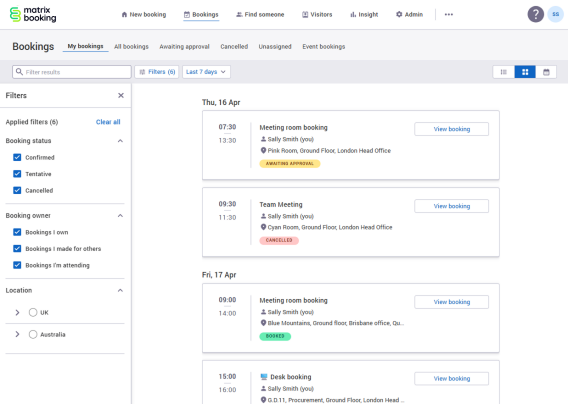The width and height of the screenshot is (568, 405).
Task: Toggle Bookings I made for others
Action: pos(17,249)
